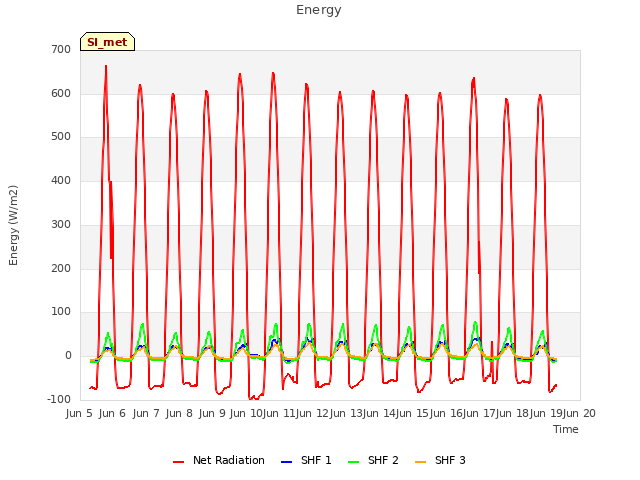Click the 200 y-axis tick label
Image resolution: width=640 pixels, height=480 pixels.
(61, 269)
